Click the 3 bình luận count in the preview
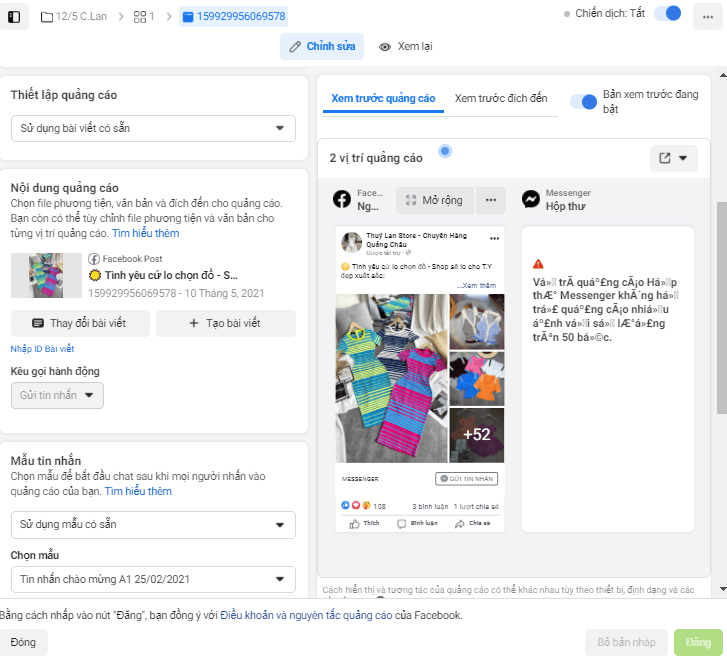Screen dimensions: 727x665 pos(430,506)
